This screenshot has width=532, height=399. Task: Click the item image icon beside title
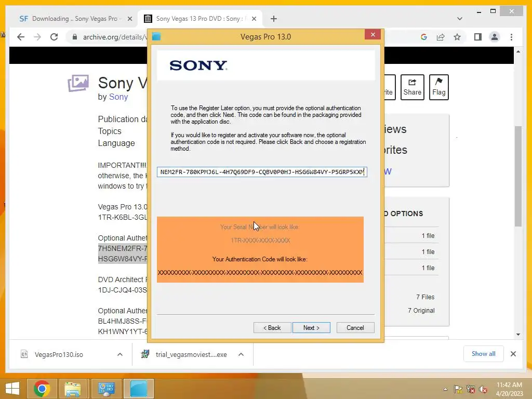pyautogui.click(x=78, y=83)
